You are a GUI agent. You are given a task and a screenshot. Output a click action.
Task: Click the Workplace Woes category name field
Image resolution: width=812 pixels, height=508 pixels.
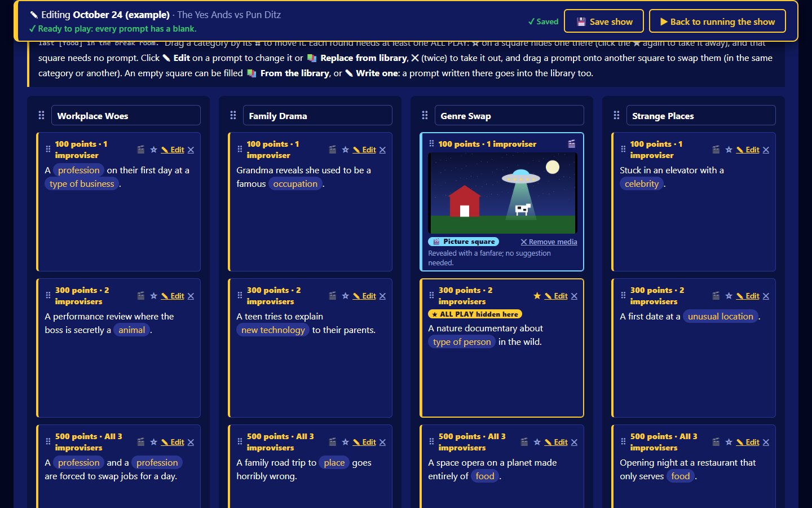pyautogui.click(x=126, y=115)
